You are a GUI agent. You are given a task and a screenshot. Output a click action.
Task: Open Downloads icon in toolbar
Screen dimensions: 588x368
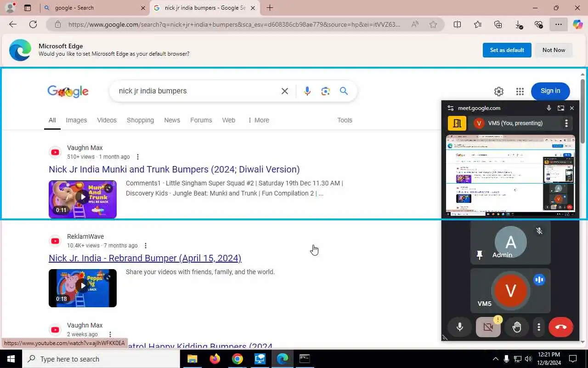pyautogui.click(x=519, y=24)
